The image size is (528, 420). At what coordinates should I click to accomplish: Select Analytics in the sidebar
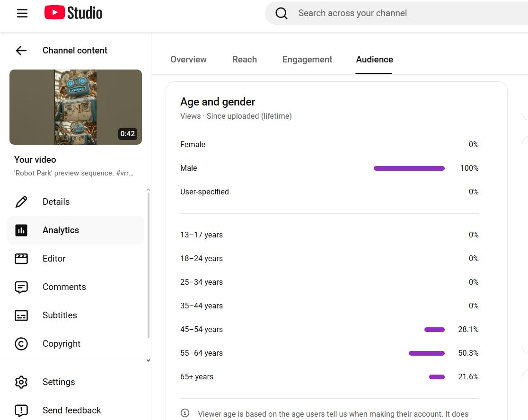[76, 230]
